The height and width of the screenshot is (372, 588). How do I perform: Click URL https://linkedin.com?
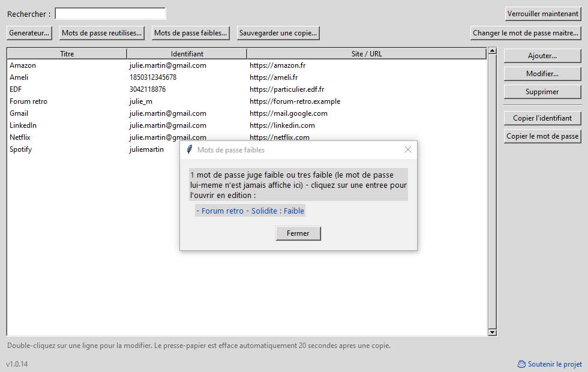click(282, 125)
